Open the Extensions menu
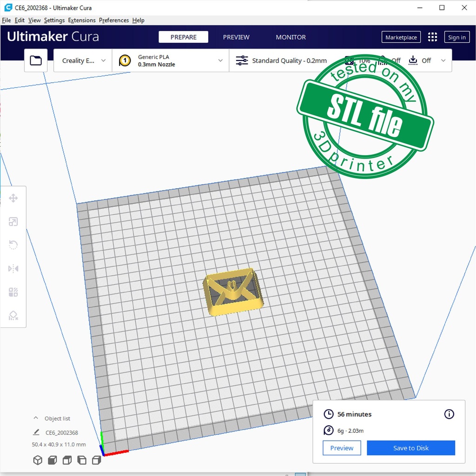 [x=82, y=20]
